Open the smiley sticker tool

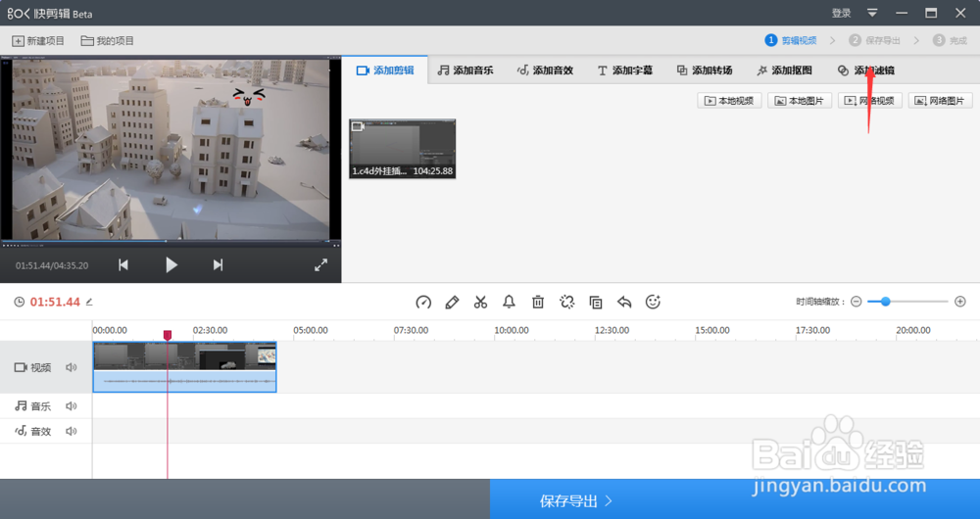pos(653,303)
